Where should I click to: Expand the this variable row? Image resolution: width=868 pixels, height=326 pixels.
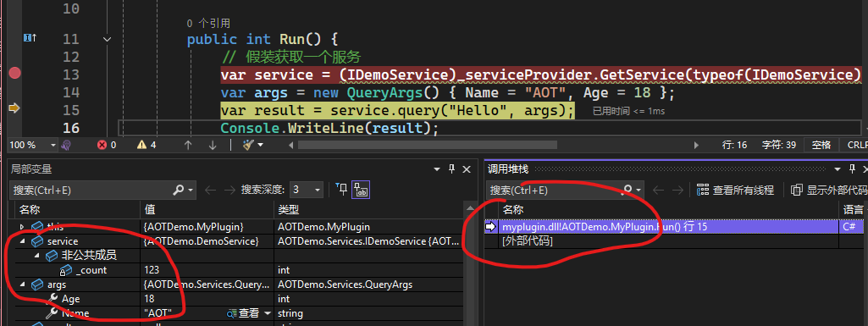pos(22,227)
